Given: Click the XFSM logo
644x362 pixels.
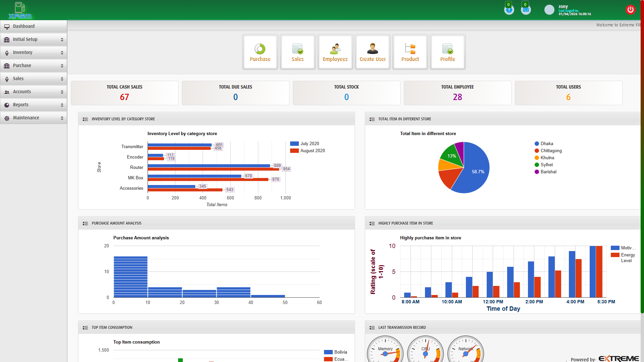Looking at the screenshot, I should pos(19,10).
